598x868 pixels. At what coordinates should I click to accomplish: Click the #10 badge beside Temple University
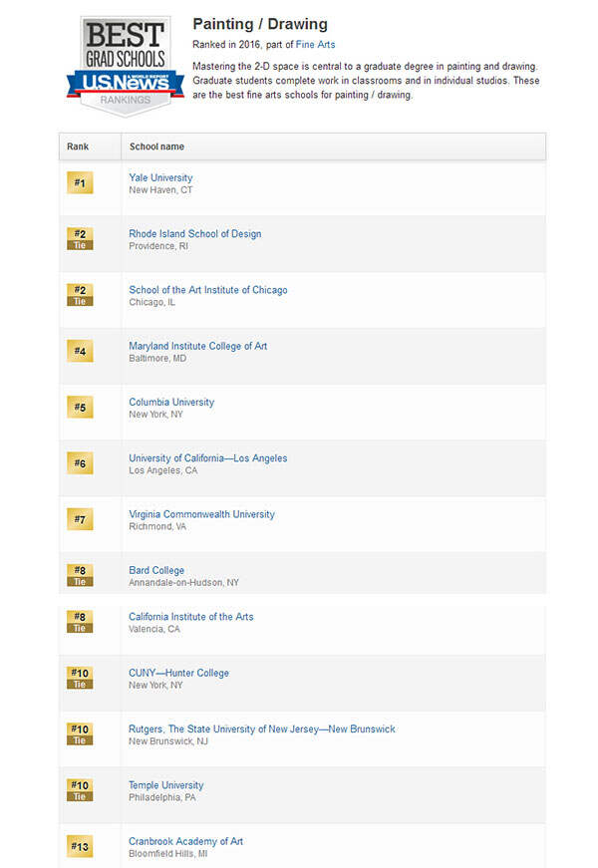(80, 790)
